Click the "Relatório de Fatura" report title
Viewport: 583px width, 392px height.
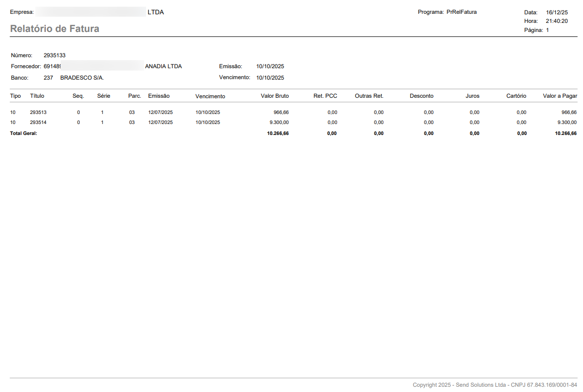54,29
